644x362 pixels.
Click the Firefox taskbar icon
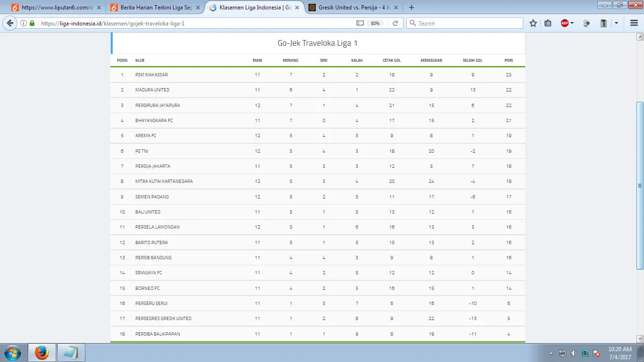tap(42, 353)
